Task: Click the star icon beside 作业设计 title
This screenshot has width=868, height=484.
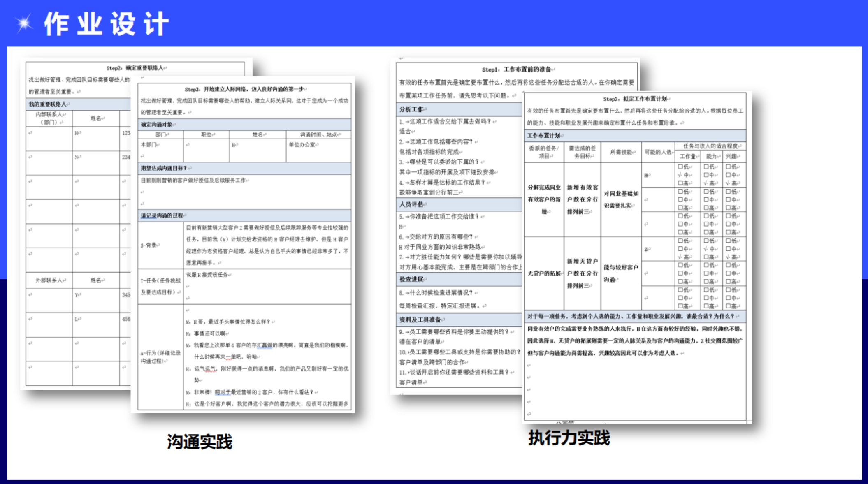Action: [x=24, y=23]
